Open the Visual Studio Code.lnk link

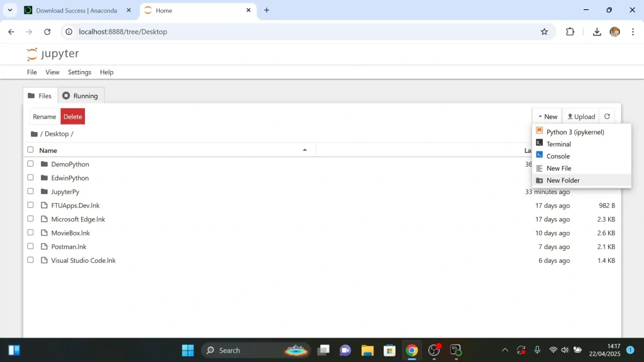[x=84, y=260]
